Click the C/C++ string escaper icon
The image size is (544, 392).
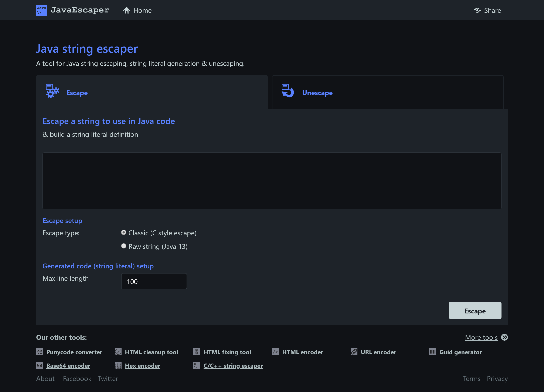click(x=197, y=366)
